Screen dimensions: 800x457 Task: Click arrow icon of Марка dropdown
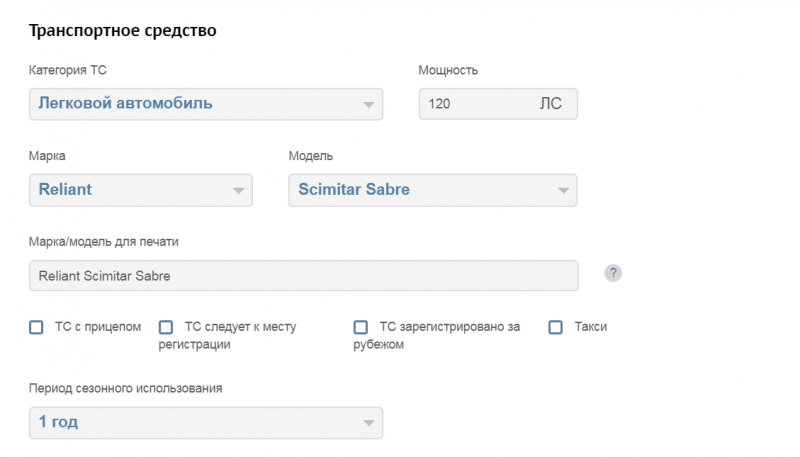[x=238, y=190]
